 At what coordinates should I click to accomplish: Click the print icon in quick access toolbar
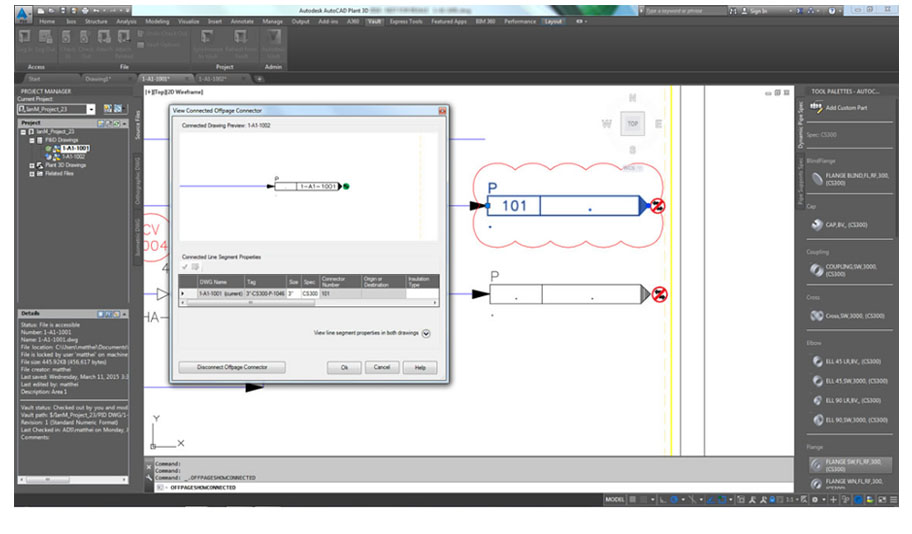tap(85, 10)
